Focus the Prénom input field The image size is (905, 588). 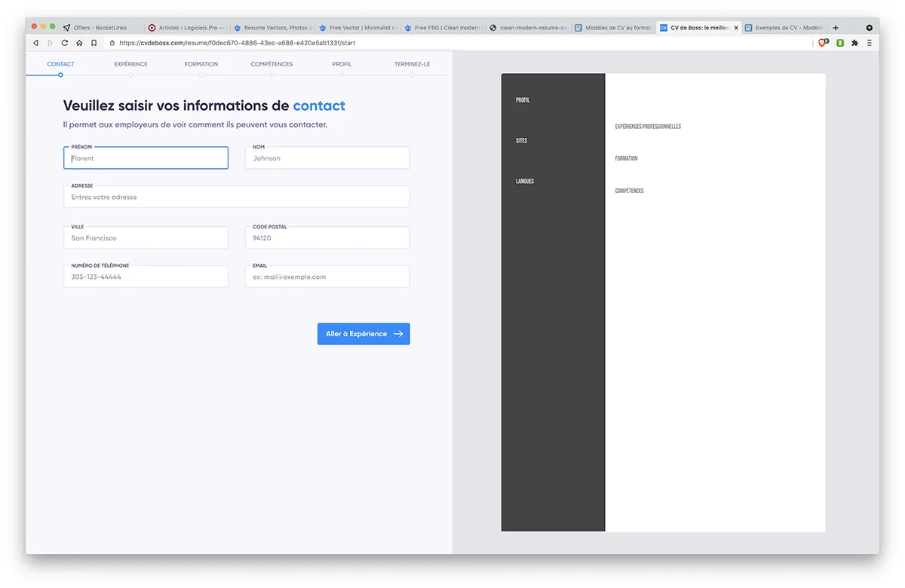[146, 158]
